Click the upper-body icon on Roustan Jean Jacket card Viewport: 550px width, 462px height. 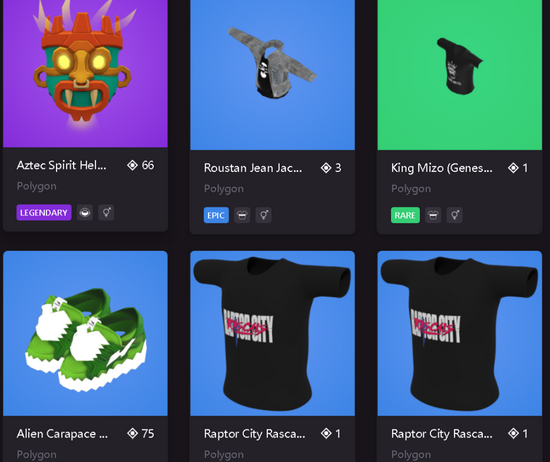pyautogui.click(x=242, y=215)
